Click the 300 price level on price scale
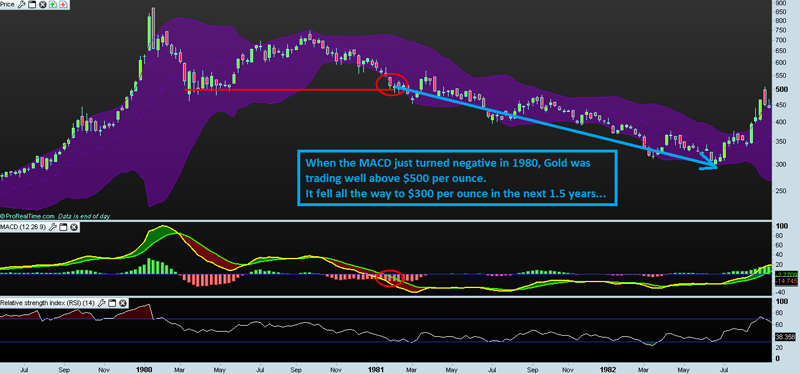Screen dimensions: 800x374 (781, 164)
